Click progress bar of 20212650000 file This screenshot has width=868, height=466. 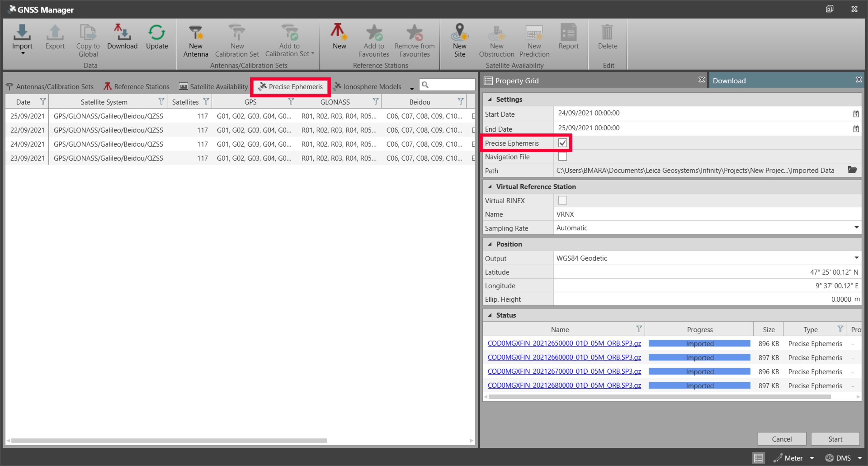[699, 343]
